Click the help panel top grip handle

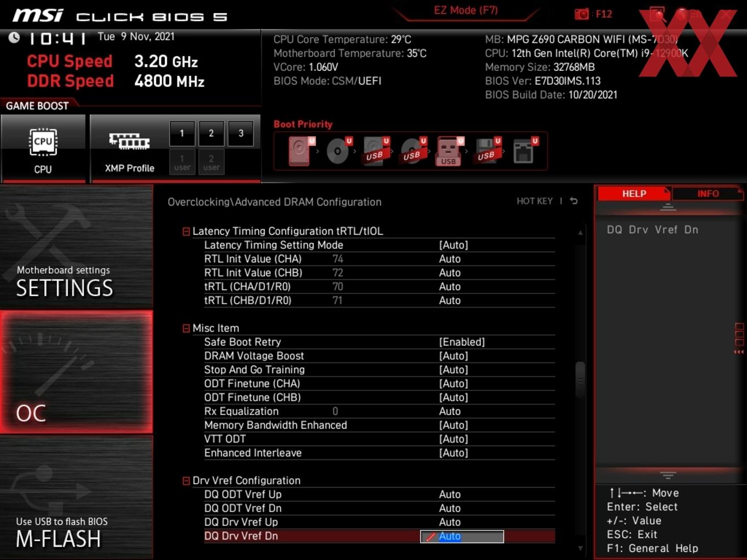coord(668,207)
